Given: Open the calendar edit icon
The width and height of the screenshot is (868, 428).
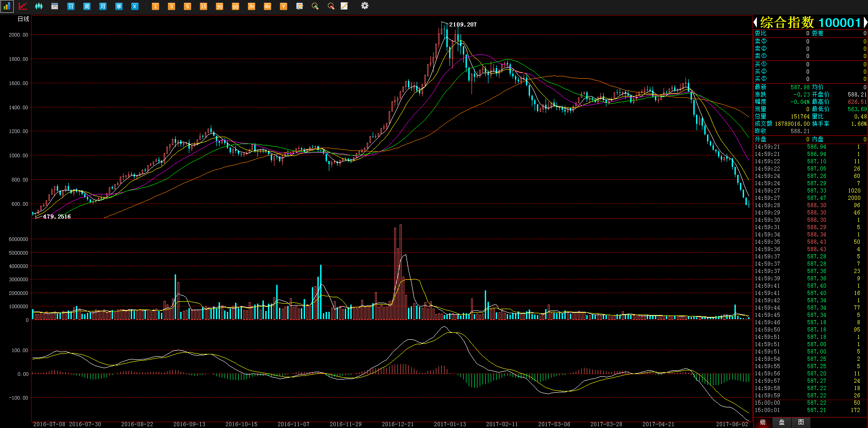Looking at the screenshot, I should point(300,6).
